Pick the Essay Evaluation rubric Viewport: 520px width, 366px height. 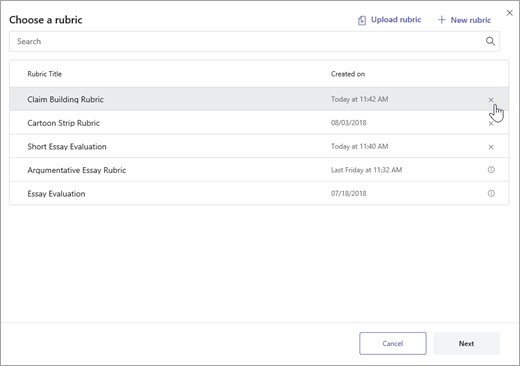259,194
